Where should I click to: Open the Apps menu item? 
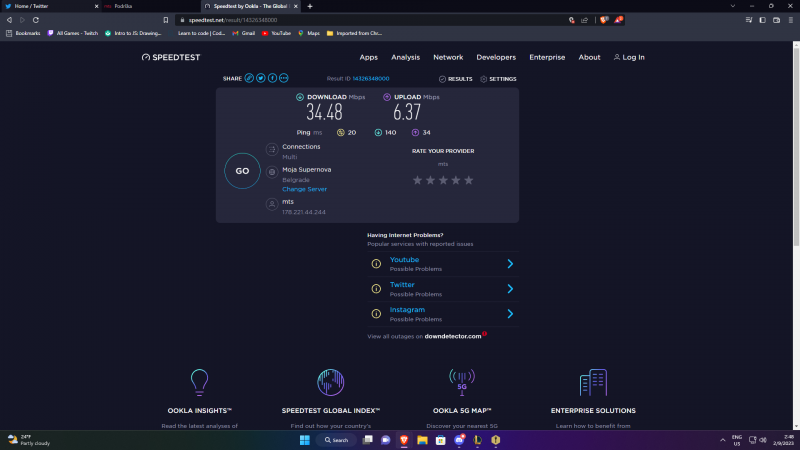point(368,57)
